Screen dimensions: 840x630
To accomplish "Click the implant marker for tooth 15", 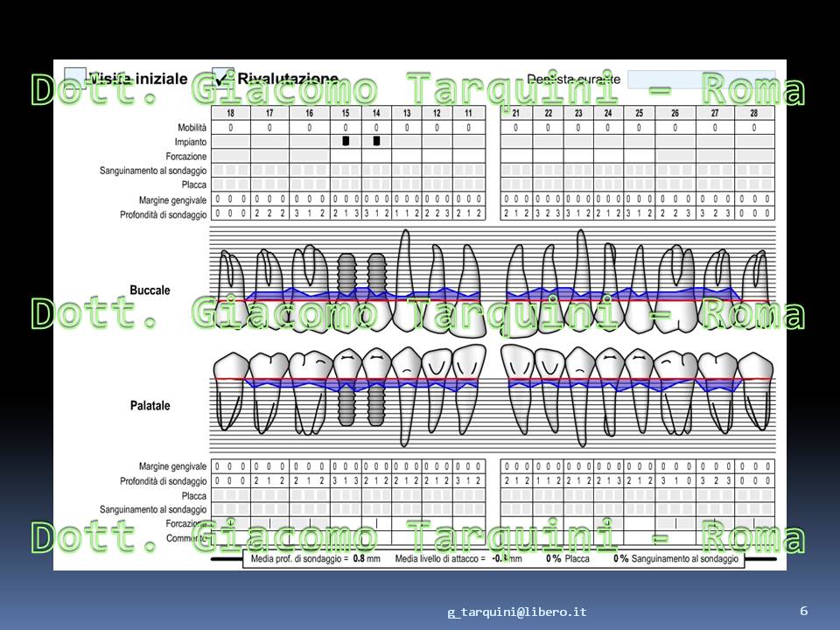I will [x=346, y=141].
